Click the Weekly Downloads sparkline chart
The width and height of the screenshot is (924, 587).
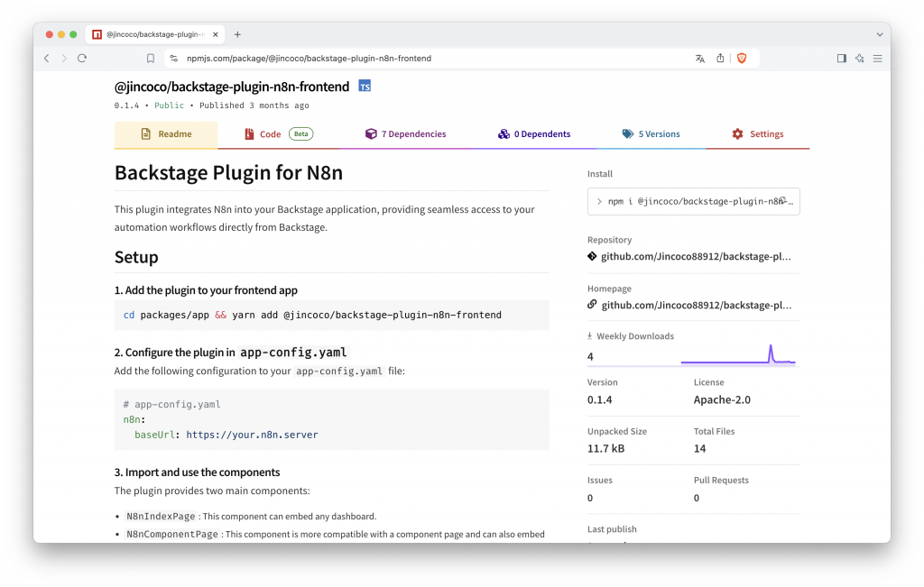[x=738, y=355]
